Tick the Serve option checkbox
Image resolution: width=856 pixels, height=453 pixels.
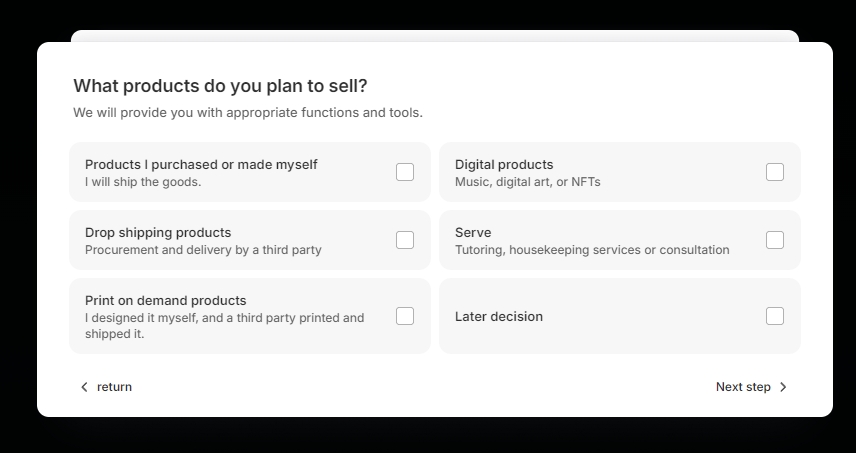pos(775,240)
